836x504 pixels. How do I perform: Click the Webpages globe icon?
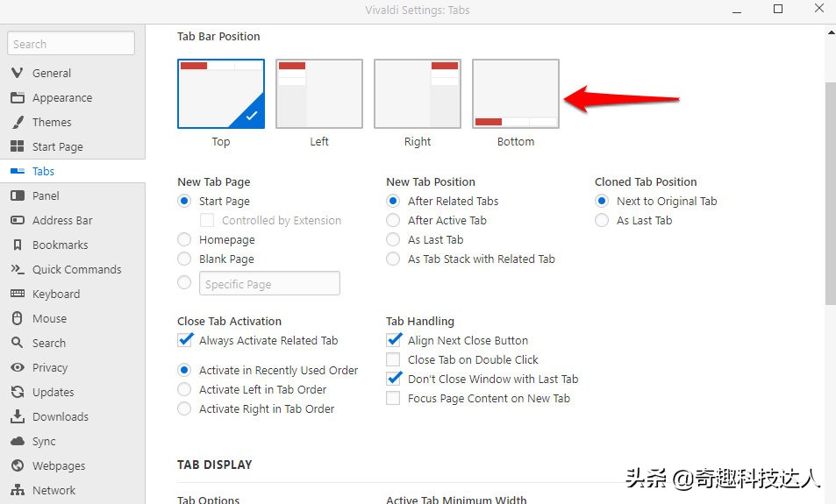tap(17, 465)
